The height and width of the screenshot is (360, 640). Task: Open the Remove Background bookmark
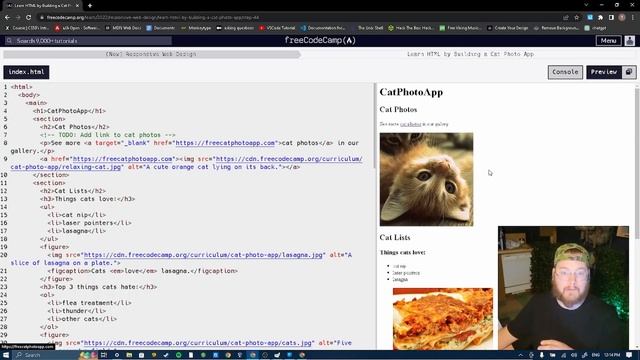pyautogui.click(x=556, y=28)
